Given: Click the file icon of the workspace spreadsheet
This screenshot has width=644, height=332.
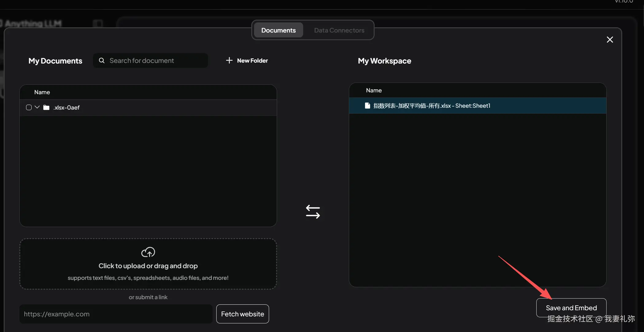Looking at the screenshot, I should 367,106.
